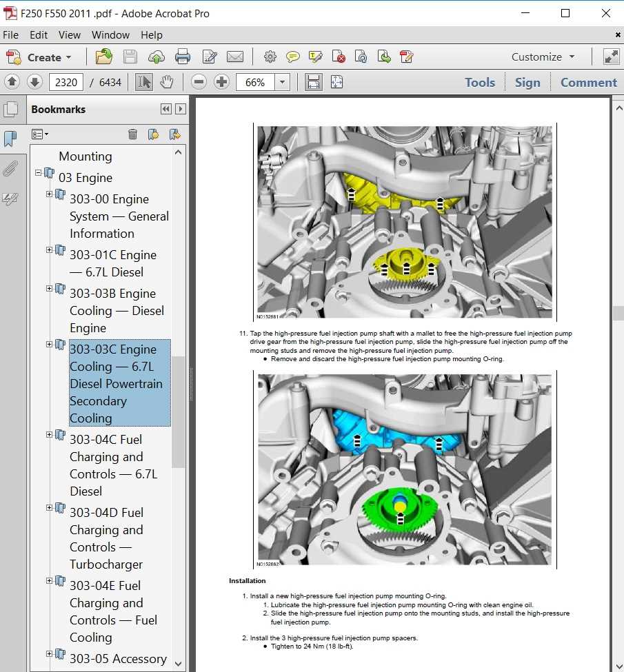
Task: Select the 303-04C Fuel Charging bookmark text
Action: (113, 465)
